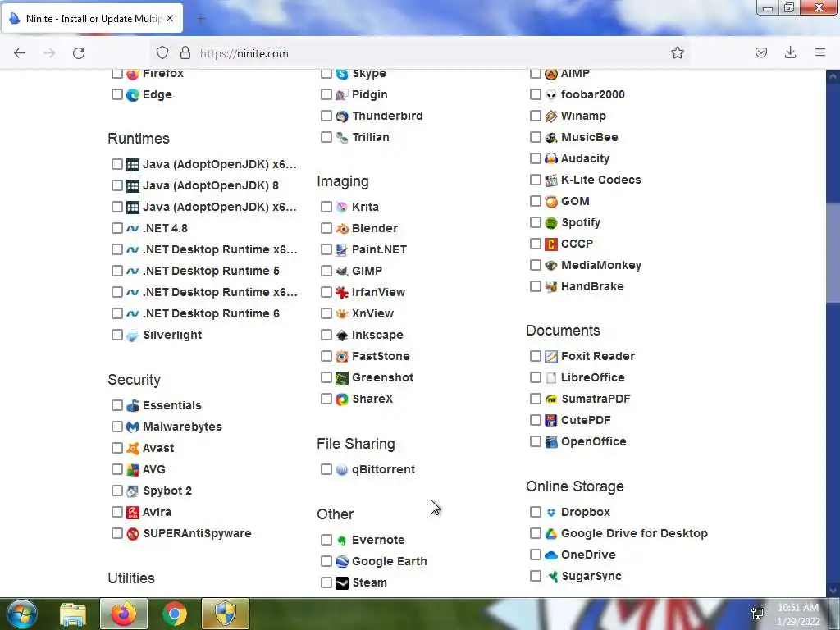Open Chrome from the taskbar

(x=175, y=614)
